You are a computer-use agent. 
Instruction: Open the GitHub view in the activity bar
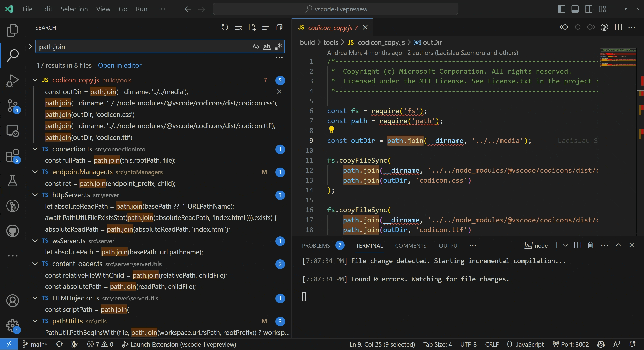[12, 231]
